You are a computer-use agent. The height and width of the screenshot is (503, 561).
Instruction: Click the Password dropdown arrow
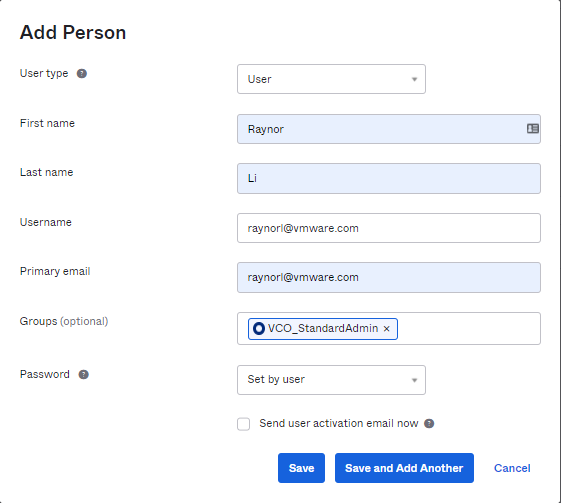tap(414, 380)
